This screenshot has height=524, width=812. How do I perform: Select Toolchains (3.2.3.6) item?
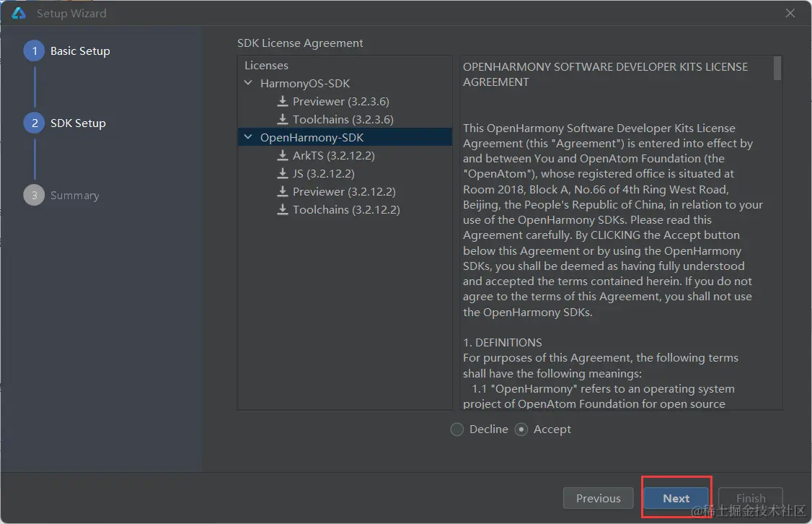click(x=343, y=120)
